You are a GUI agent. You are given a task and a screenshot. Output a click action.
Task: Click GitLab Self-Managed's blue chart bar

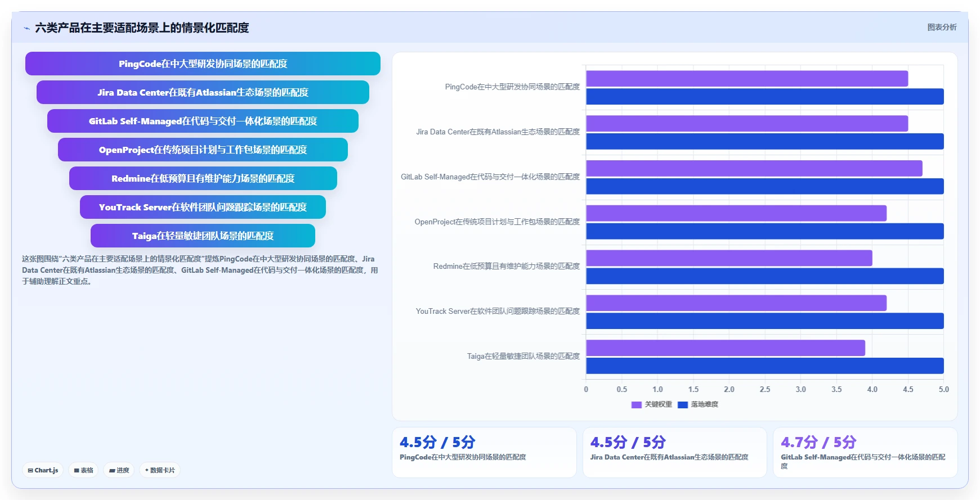point(765,187)
